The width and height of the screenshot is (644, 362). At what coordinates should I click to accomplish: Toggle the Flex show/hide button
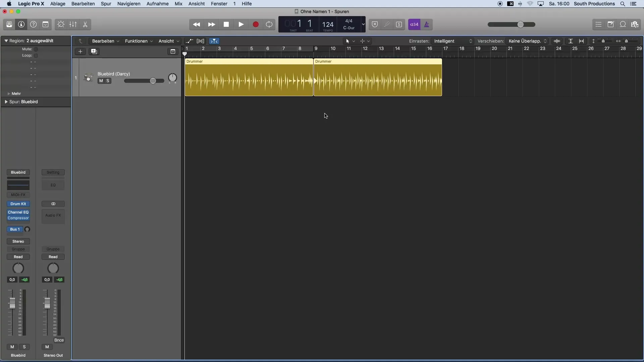click(201, 41)
